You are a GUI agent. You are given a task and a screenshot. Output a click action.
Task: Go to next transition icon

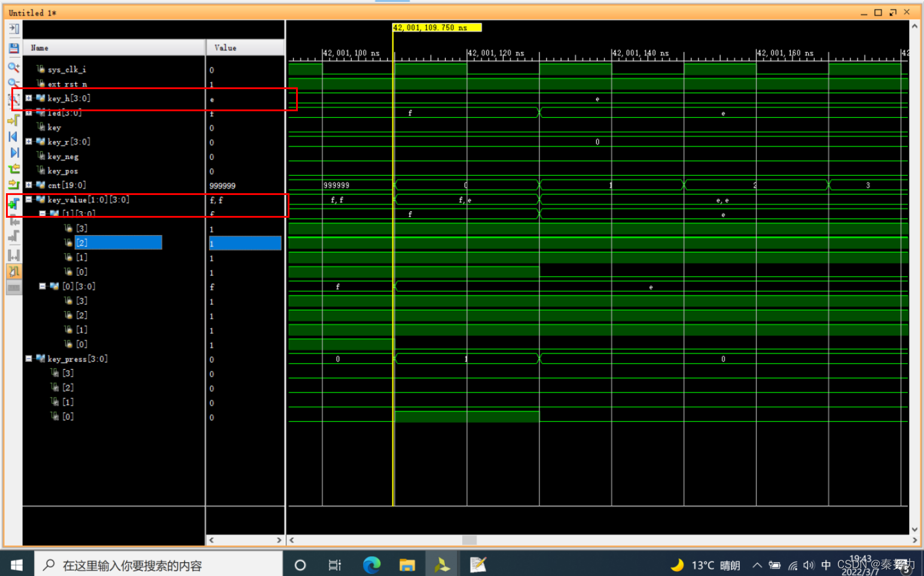14,185
